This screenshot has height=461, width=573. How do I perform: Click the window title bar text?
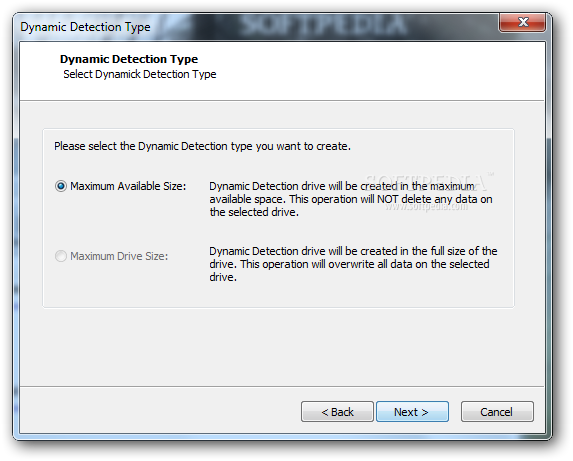[x=85, y=27]
